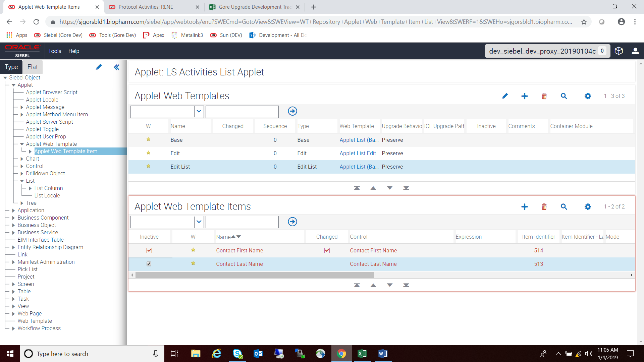Delete the selected Applet Web Template Item
644x362 pixels.
pyautogui.click(x=544, y=207)
